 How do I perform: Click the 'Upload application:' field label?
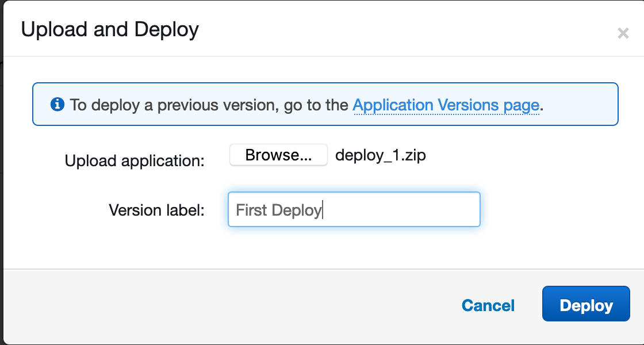[x=135, y=160]
